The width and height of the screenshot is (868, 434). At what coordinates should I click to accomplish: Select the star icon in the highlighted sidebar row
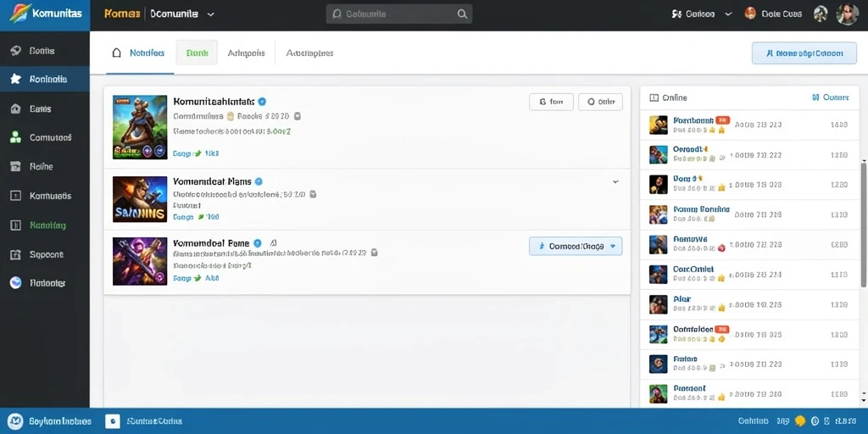pos(15,79)
